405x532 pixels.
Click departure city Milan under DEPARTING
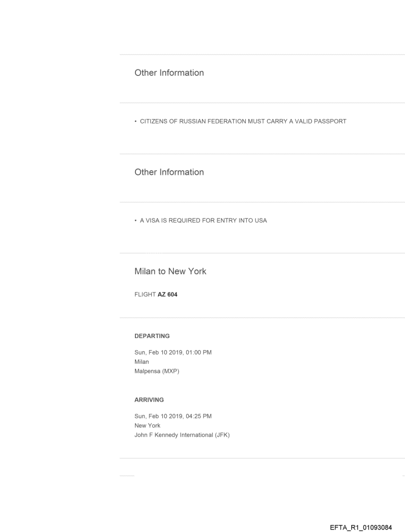[141, 362]
